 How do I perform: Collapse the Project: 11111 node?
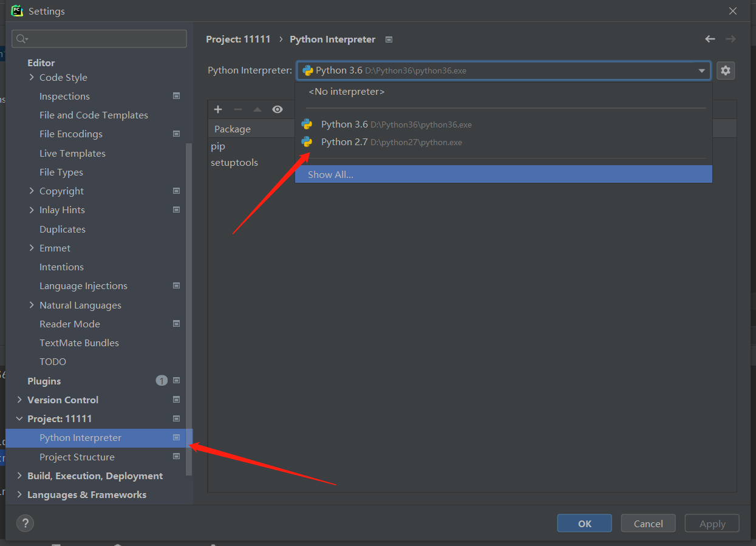[x=19, y=418]
